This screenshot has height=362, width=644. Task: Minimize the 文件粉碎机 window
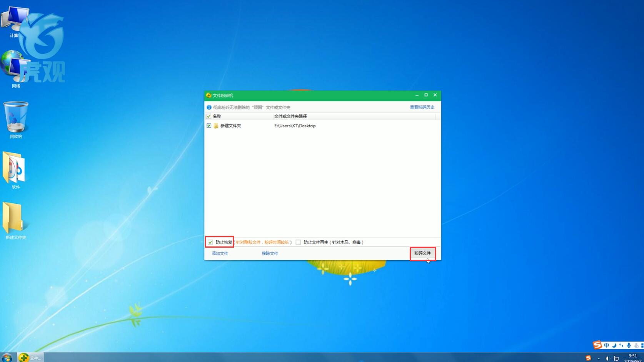click(417, 95)
